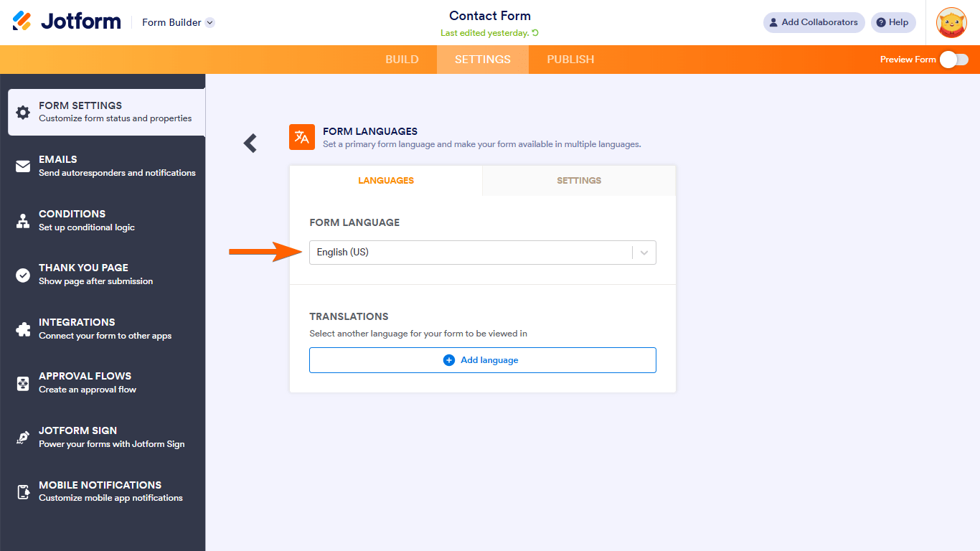
Task: Click Thank You Page checkmark icon
Action: (23, 275)
